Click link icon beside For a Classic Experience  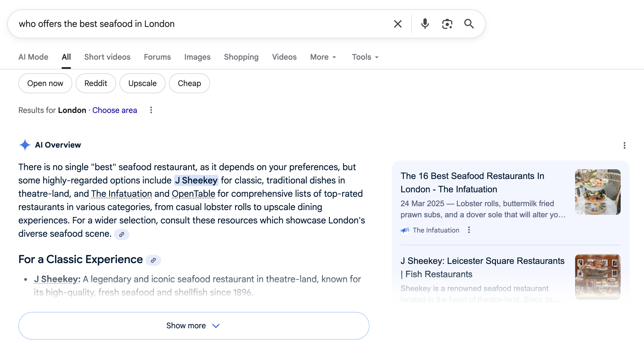pos(153,260)
